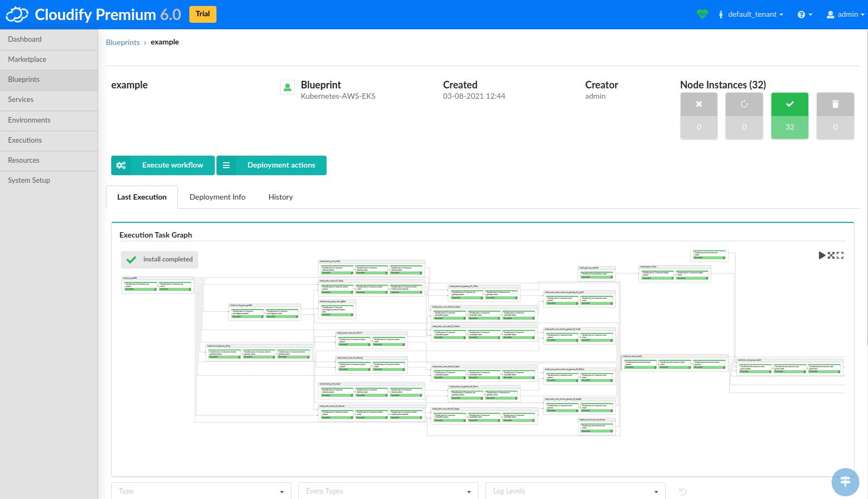Click the Execute workflow button
868x499 pixels.
tap(172, 165)
